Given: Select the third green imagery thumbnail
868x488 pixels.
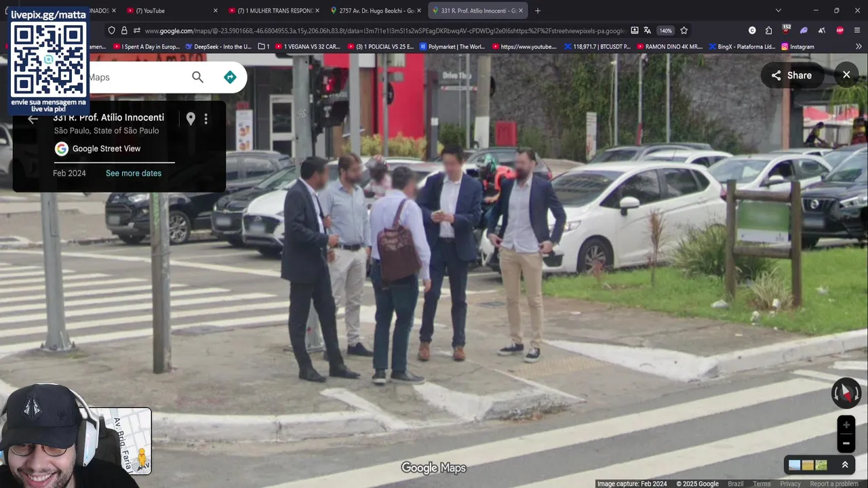Looking at the screenshot, I should coord(821,465).
